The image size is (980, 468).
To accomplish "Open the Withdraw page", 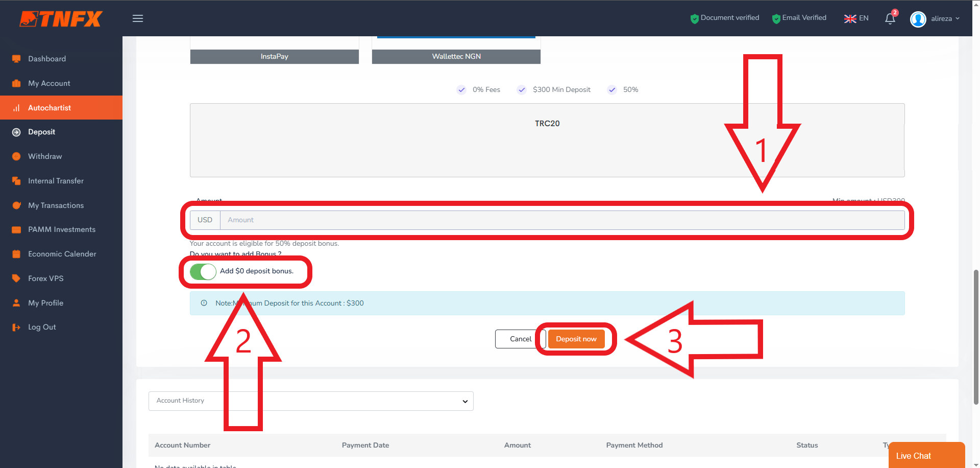I will coord(45,156).
